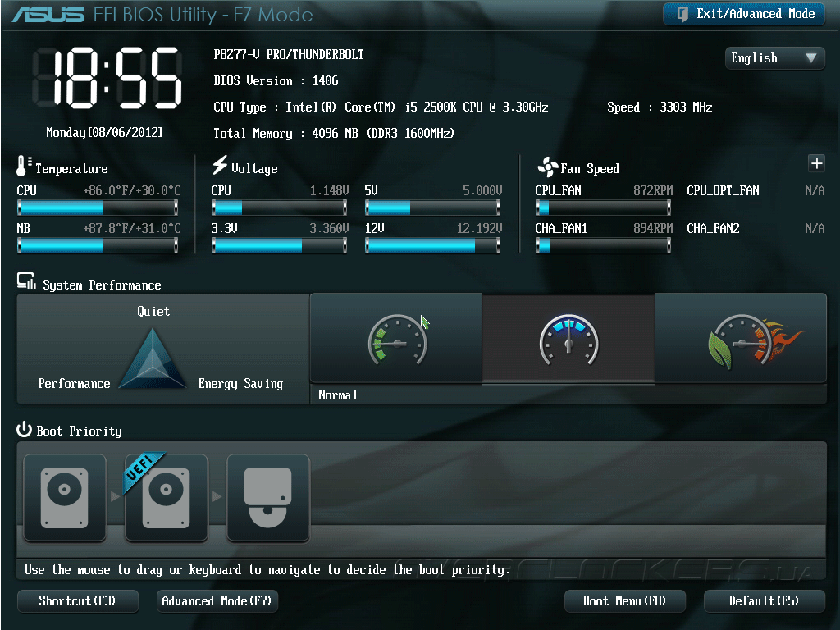The width and height of the screenshot is (840, 630).
Task: Select the ASUS Optimal flame gauge mode
Action: tap(741, 338)
